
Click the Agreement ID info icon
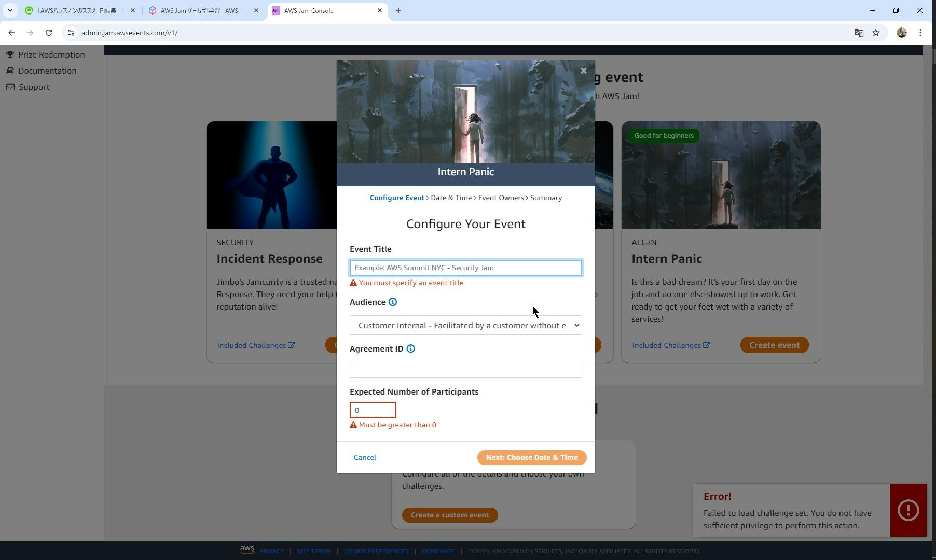(x=410, y=349)
